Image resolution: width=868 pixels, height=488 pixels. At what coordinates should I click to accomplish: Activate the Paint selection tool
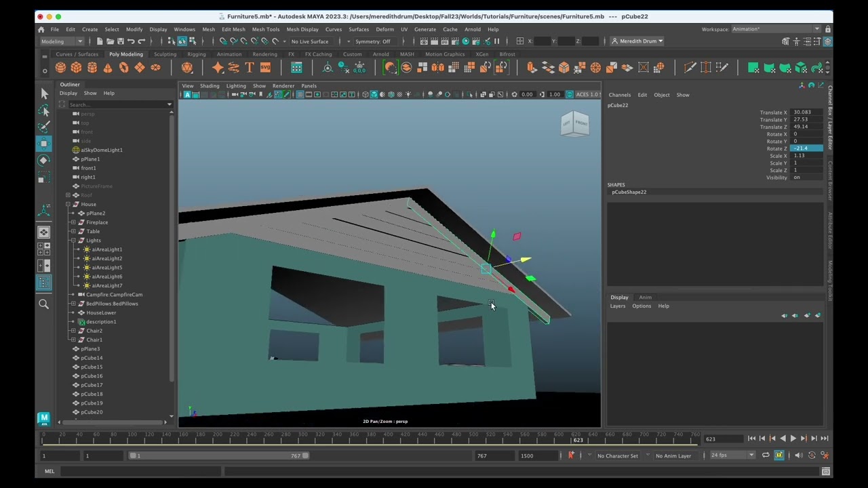click(x=44, y=127)
